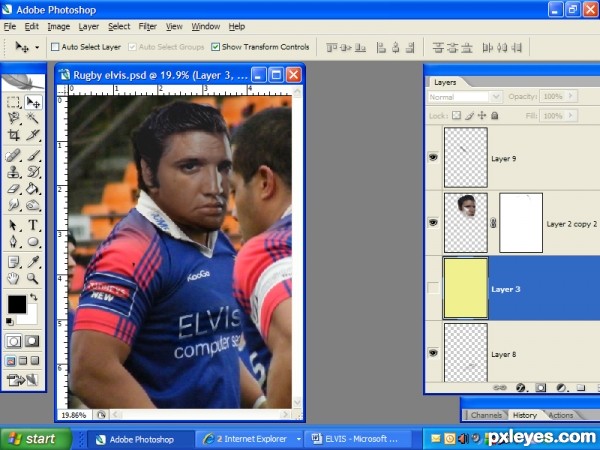Click lock all padlock icon
This screenshot has width=600, height=450.
494,115
